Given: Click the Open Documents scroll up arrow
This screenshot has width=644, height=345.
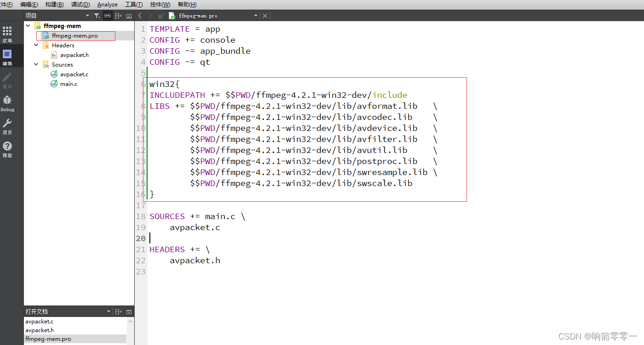Looking at the screenshot, I should tap(130, 321).
